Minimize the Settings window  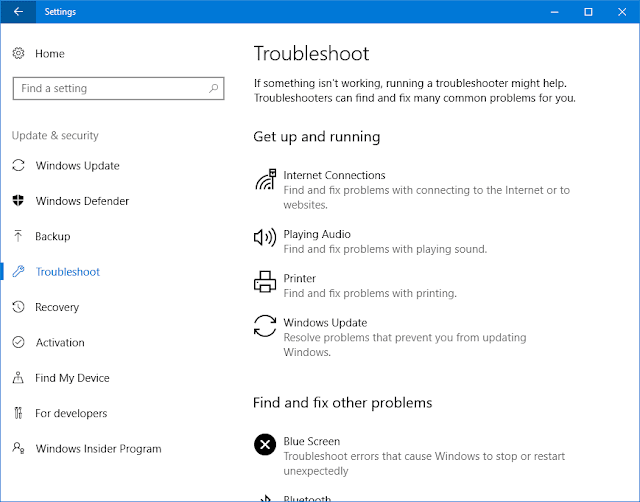tap(554, 12)
